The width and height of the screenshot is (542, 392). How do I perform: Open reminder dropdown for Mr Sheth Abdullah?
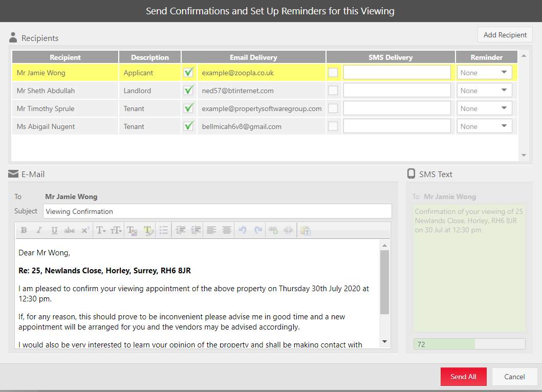pyautogui.click(x=484, y=91)
